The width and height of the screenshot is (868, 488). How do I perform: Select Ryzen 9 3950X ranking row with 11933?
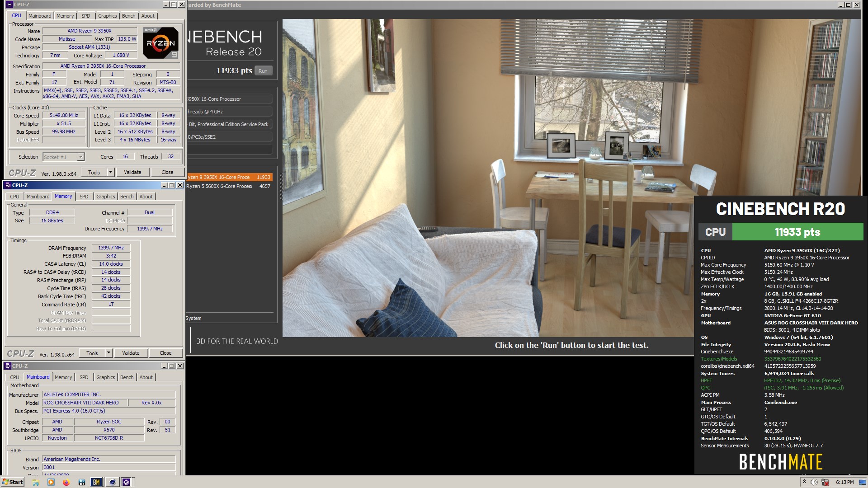(x=229, y=177)
